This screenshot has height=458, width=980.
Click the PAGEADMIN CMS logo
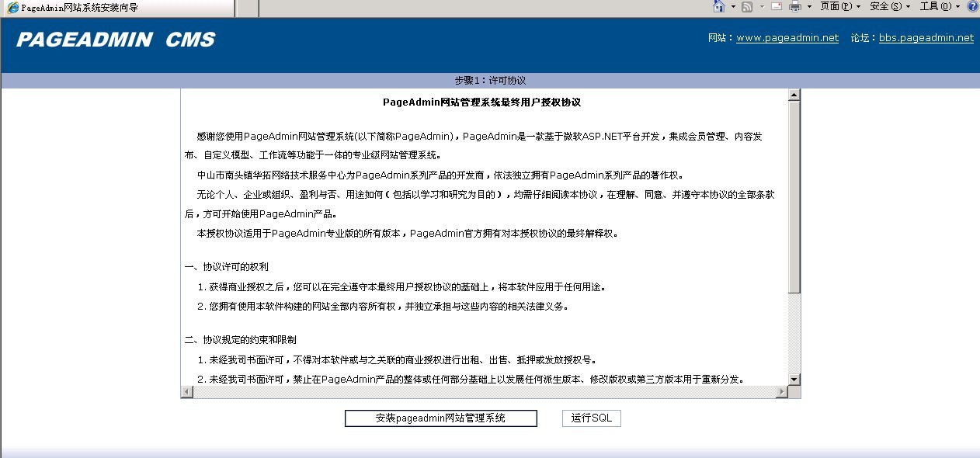(116, 40)
